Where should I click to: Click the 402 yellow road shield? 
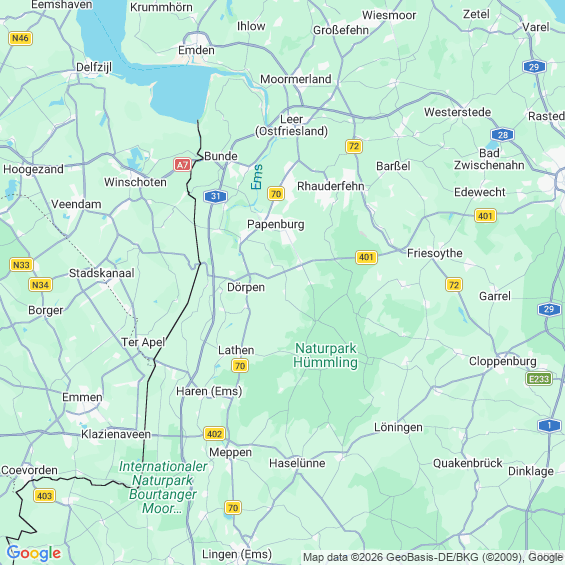pos(214,433)
